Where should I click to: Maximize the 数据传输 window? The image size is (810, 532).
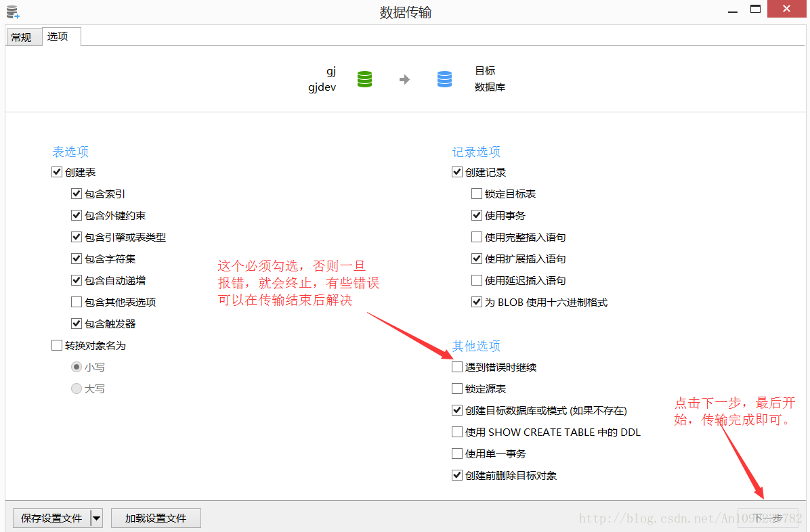[755, 9]
